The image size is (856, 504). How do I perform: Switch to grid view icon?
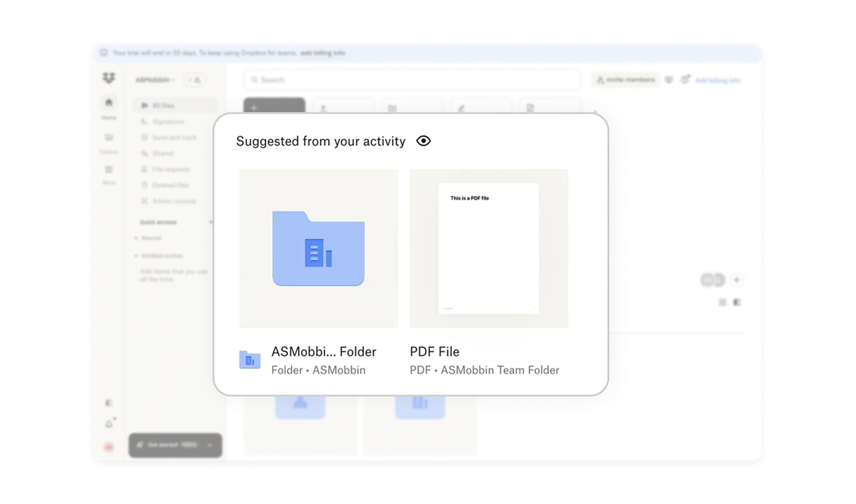click(722, 302)
